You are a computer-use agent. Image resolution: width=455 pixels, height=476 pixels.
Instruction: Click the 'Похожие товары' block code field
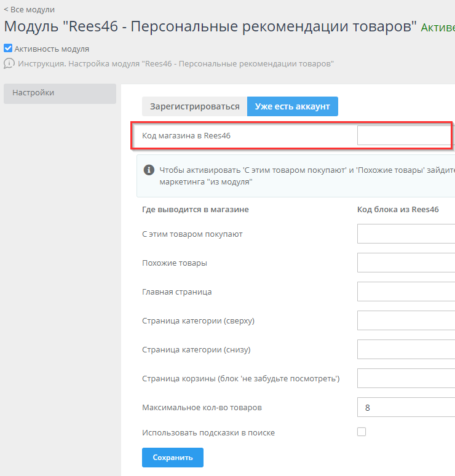click(406, 263)
